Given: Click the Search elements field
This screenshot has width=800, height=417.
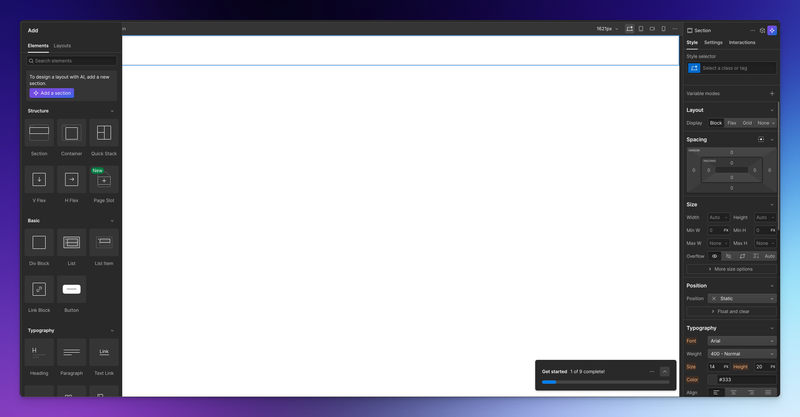Looking at the screenshot, I should pyautogui.click(x=72, y=61).
